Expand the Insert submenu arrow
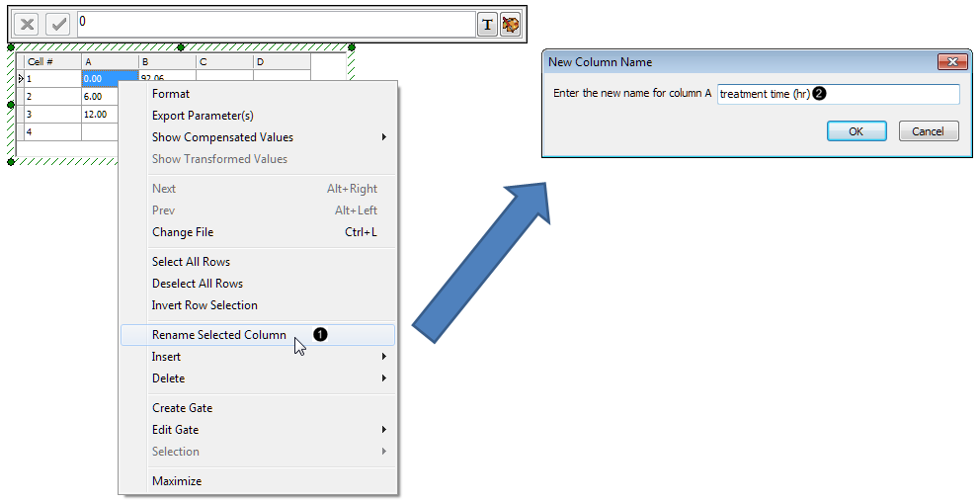 point(383,357)
